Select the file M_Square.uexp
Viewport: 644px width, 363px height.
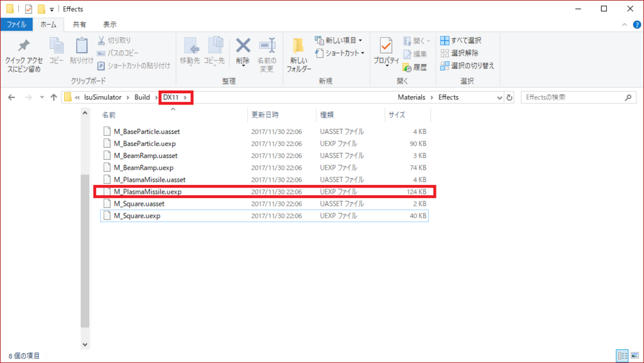click(x=265, y=216)
